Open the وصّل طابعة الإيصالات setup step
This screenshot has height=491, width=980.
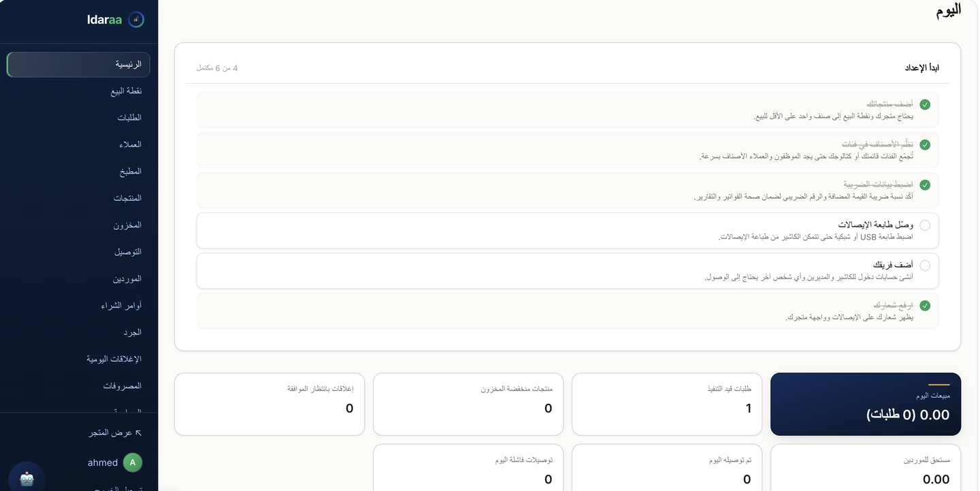click(568, 230)
